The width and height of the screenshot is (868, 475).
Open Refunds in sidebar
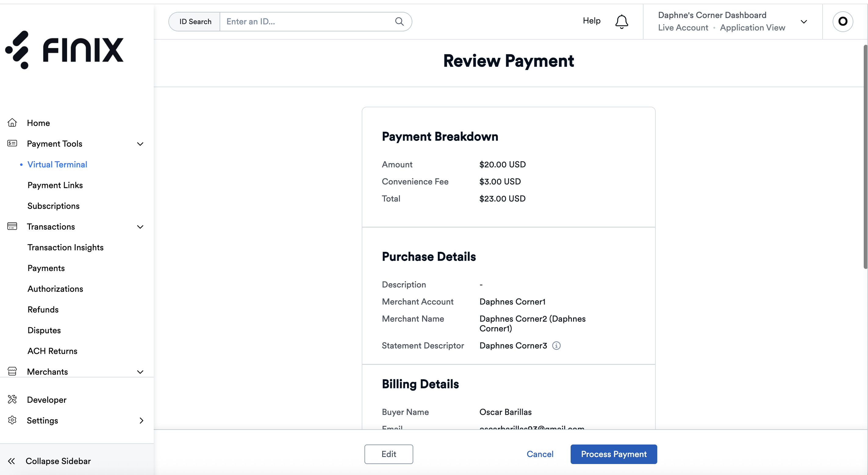click(x=43, y=309)
